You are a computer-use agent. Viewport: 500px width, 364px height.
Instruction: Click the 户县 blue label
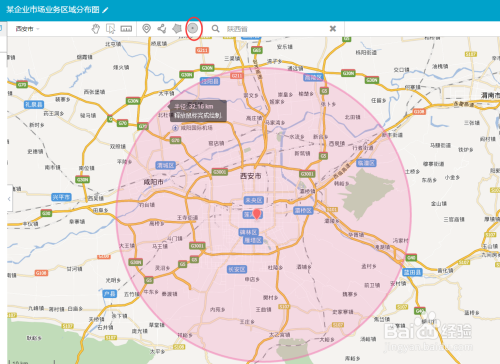coord(110,294)
